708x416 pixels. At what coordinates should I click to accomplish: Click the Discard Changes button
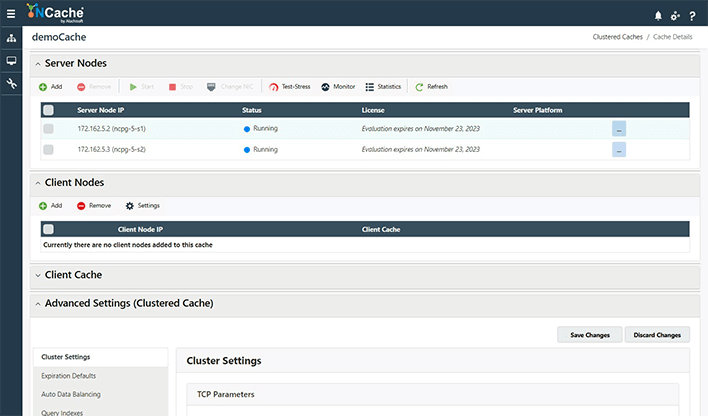(657, 335)
